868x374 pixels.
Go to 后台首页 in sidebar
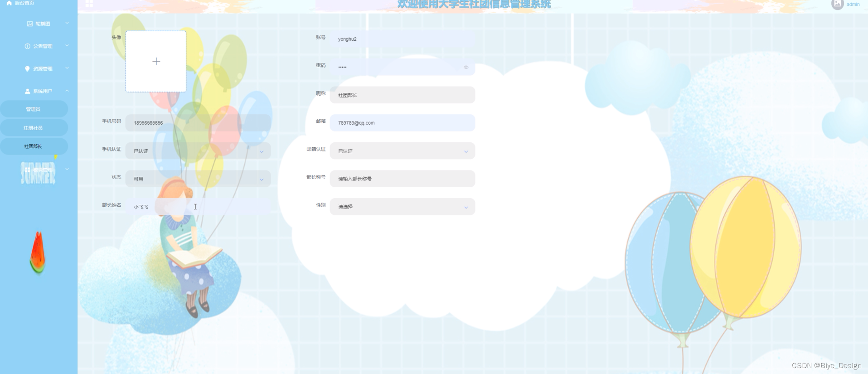pyautogui.click(x=24, y=3)
